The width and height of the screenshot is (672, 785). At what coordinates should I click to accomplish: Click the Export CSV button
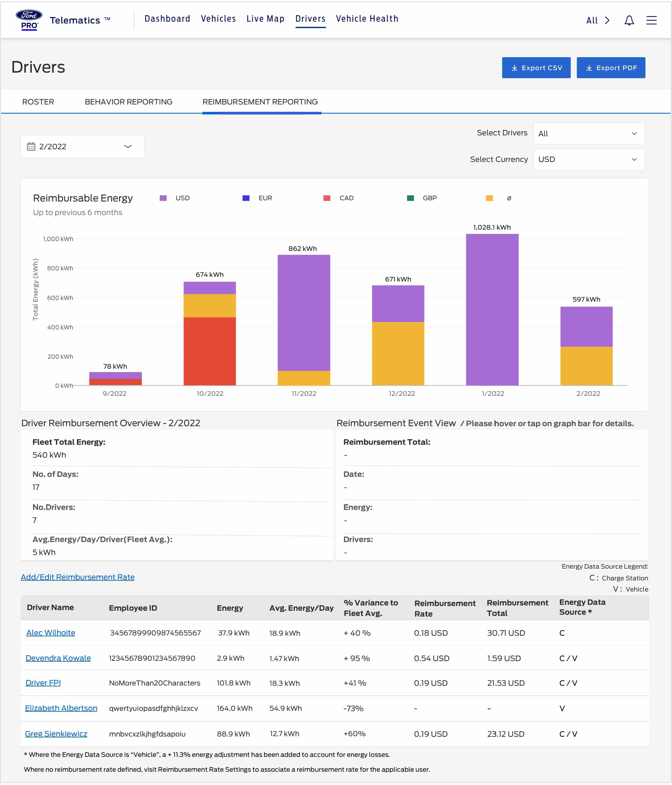click(536, 68)
